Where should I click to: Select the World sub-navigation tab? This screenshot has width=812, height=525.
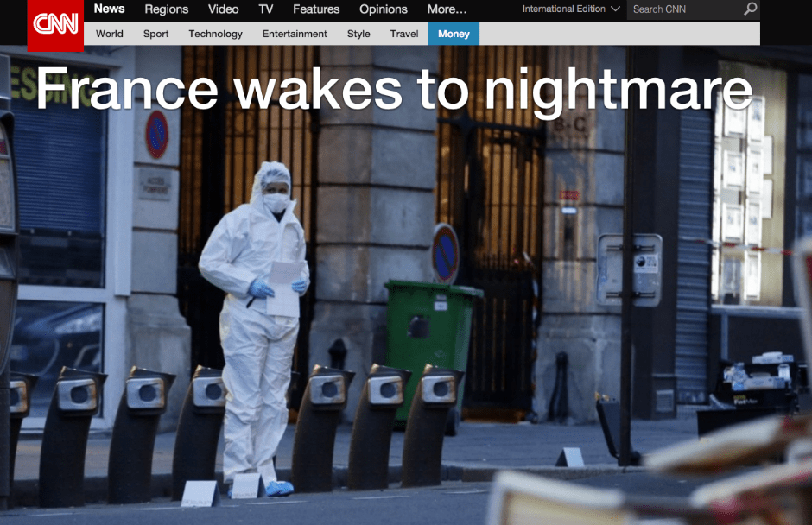(110, 34)
